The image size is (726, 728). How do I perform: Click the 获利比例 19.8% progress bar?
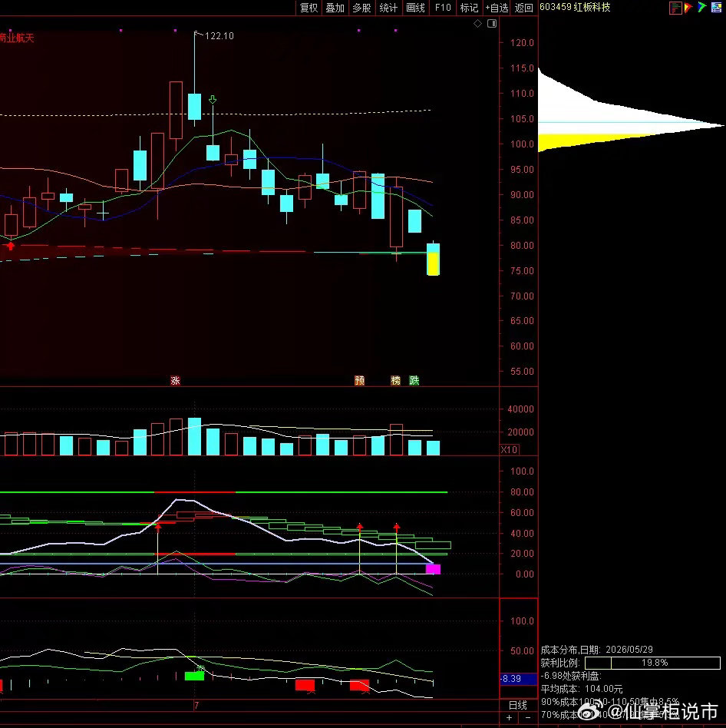tap(652, 663)
